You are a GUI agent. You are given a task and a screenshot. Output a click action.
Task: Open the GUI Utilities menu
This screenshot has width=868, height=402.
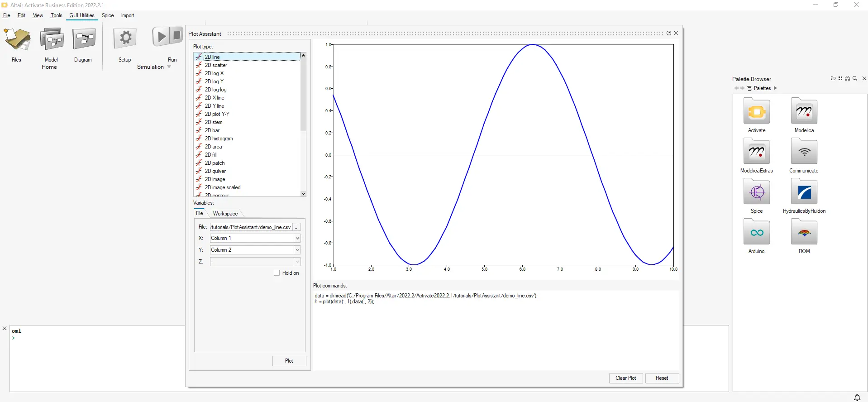pyautogui.click(x=82, y=15)
